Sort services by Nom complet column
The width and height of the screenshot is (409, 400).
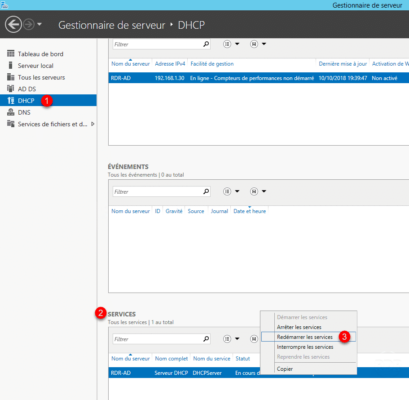(x=171, y=358)
